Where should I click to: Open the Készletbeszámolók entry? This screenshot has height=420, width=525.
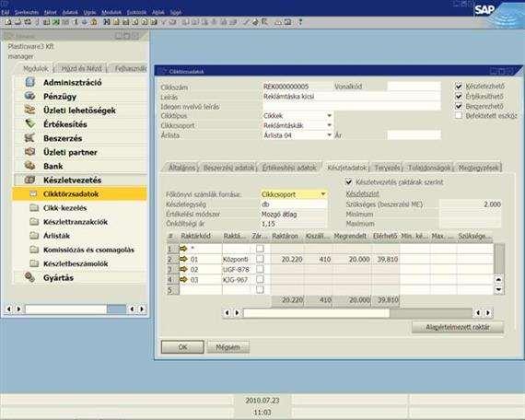click(x=80, y=264)
